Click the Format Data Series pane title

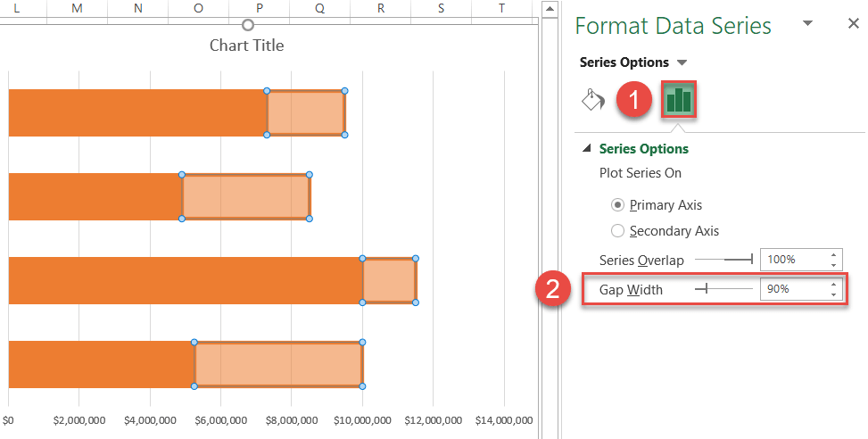click(x=674, y=26)
